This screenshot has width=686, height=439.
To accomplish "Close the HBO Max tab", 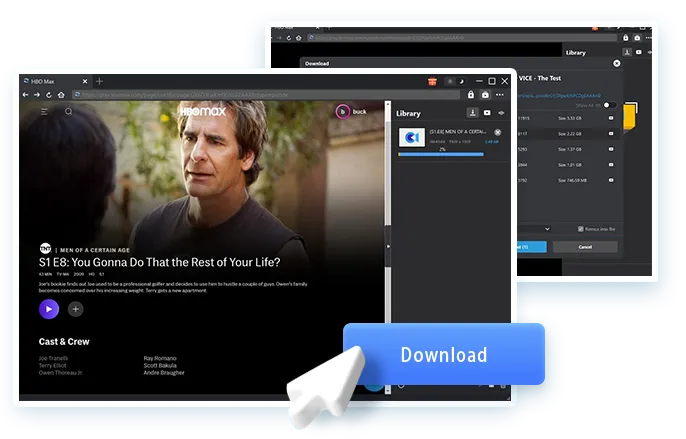I will (85, 81).
